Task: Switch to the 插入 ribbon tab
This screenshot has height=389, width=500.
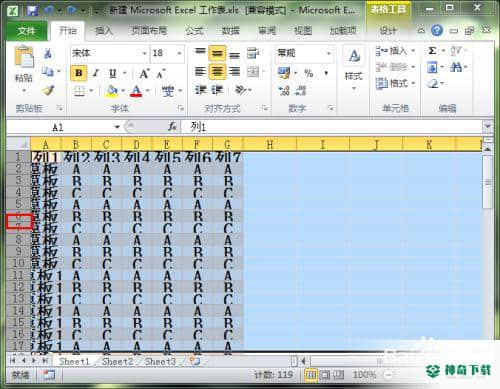Action: [x=104, y=31]
